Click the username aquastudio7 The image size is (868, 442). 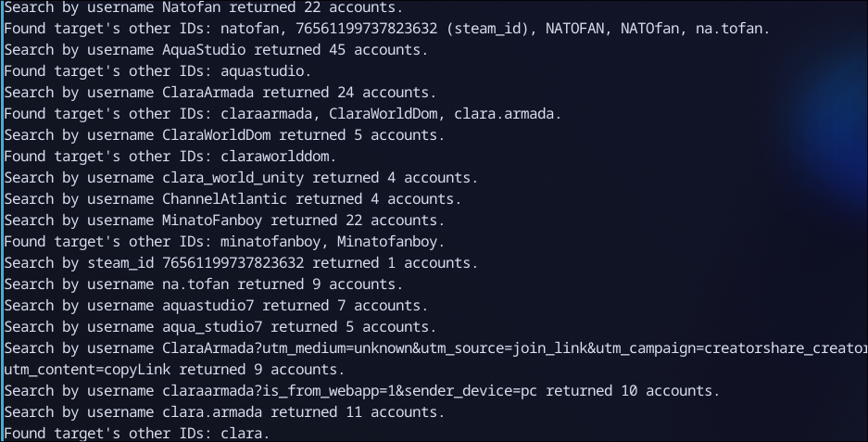click(208, 307)
